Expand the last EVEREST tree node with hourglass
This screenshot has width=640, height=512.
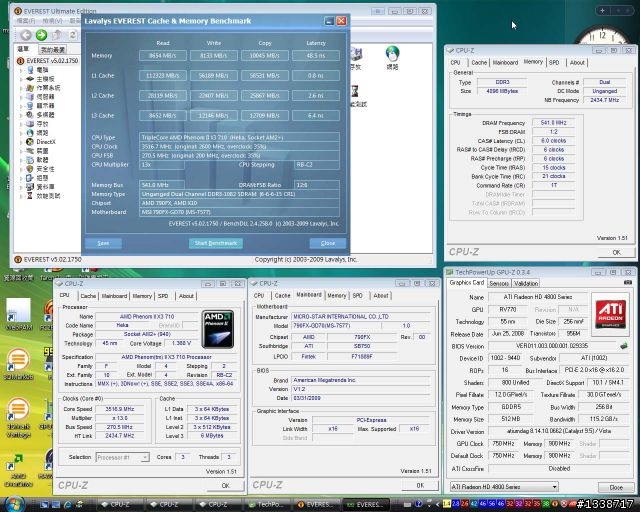point(21,196)
